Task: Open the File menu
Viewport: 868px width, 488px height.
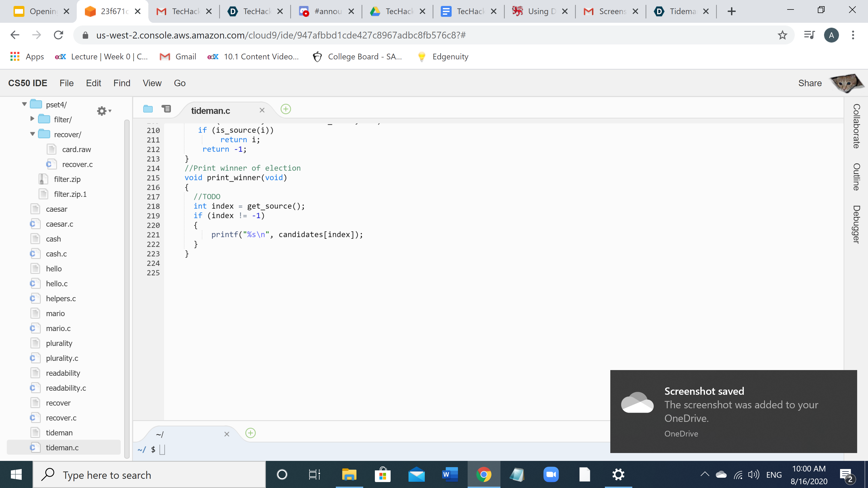Action: point(66,83)
